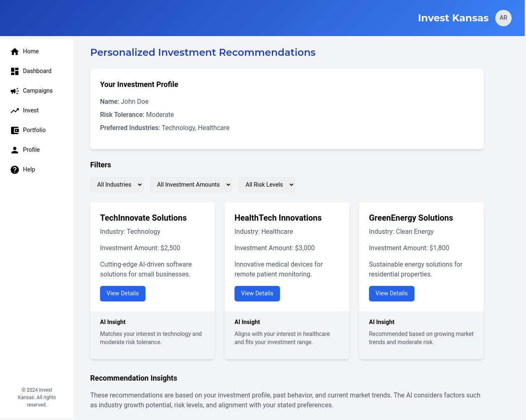Select the Portfolio menu item
This screenshot has width=526, height=420.
(x=34, y=130)
